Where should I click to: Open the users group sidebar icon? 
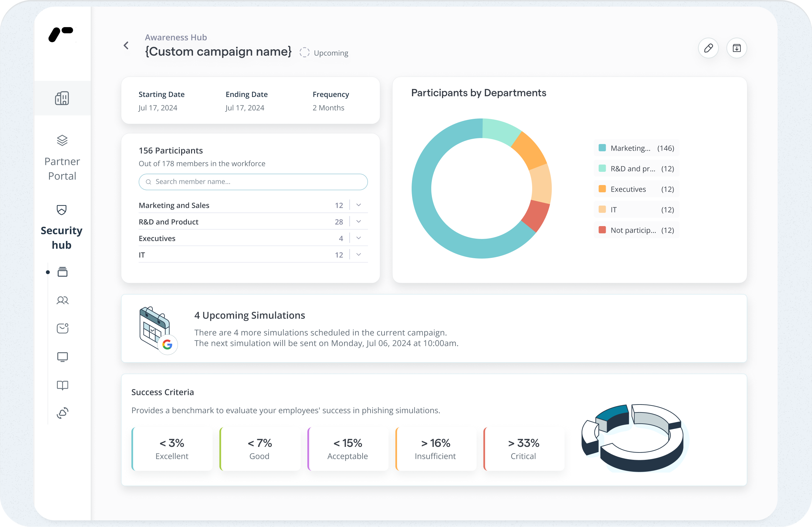tap(63, 300)
